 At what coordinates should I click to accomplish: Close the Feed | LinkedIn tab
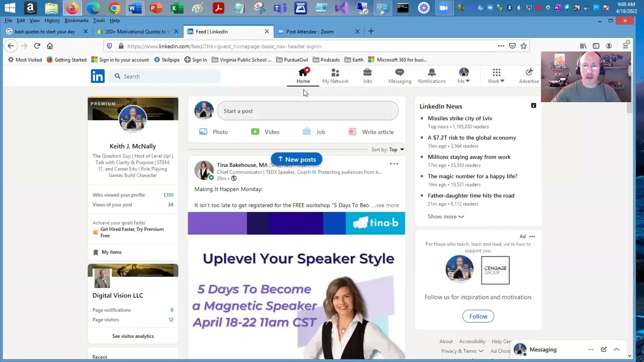(x=267, y=32)
